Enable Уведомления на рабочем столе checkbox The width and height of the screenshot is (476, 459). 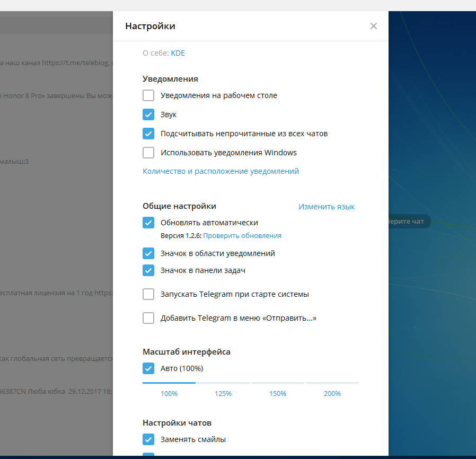click(148, 95)
